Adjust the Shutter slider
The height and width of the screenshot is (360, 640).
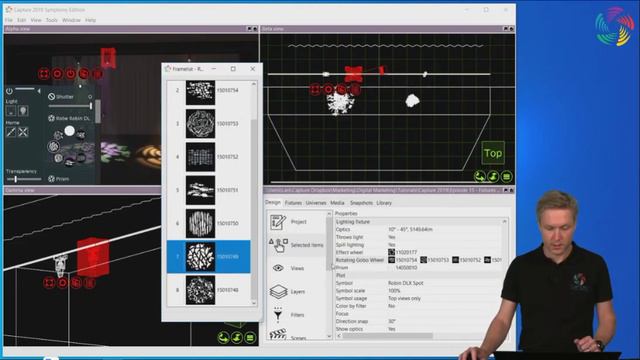70,106
